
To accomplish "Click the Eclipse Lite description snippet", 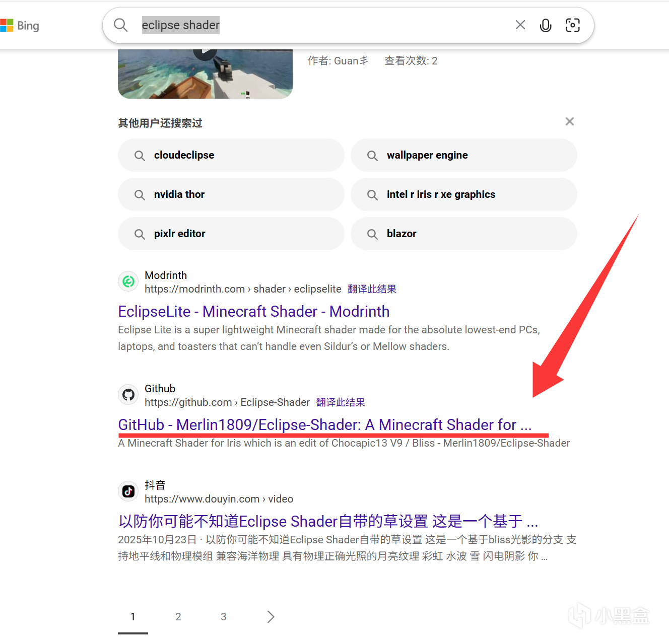I will point(329,338).
